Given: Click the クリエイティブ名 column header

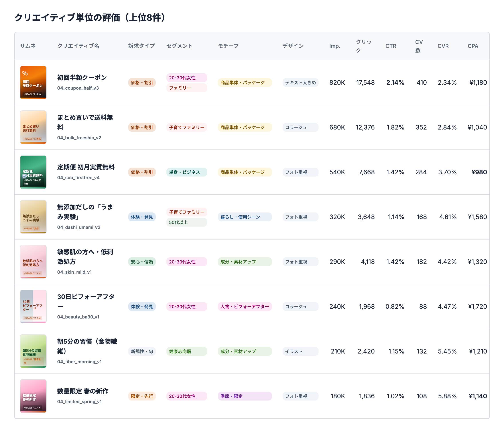Looking at the screenshot, I should pyautogui.click(x=78, y=46).
